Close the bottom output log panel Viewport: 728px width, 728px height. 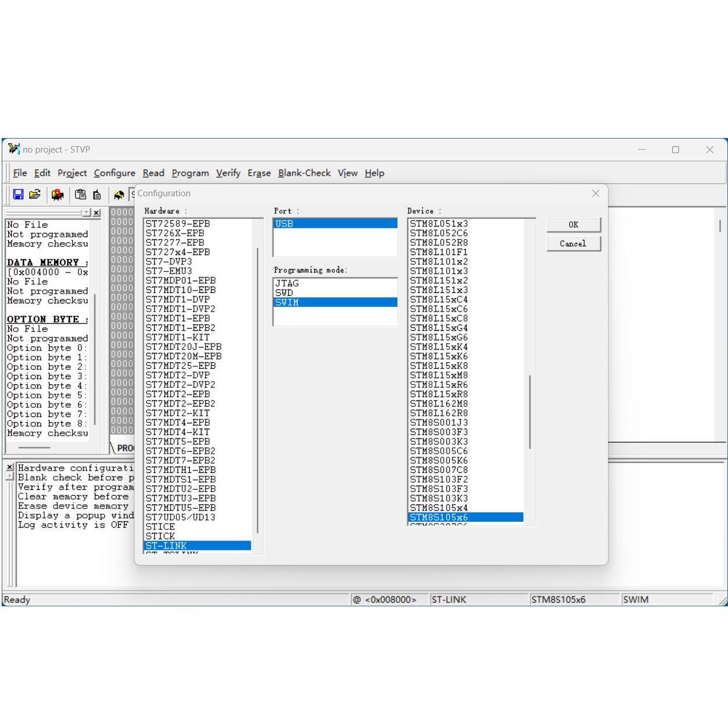pyautogui.click(x=9, y=467)
